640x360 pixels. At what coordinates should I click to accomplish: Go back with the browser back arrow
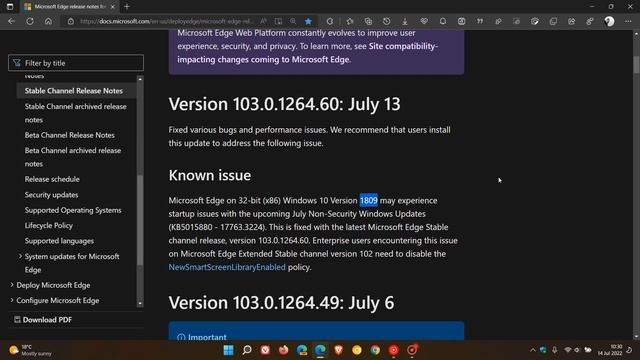11,21
